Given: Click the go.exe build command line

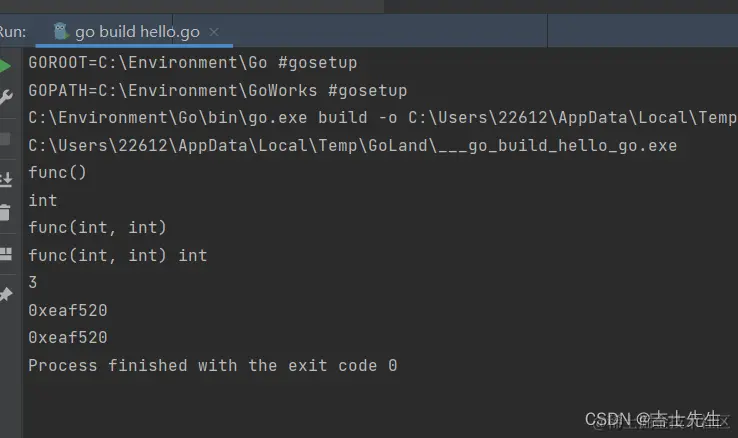Looking at the screenshot, I should (x=380, y=118).
